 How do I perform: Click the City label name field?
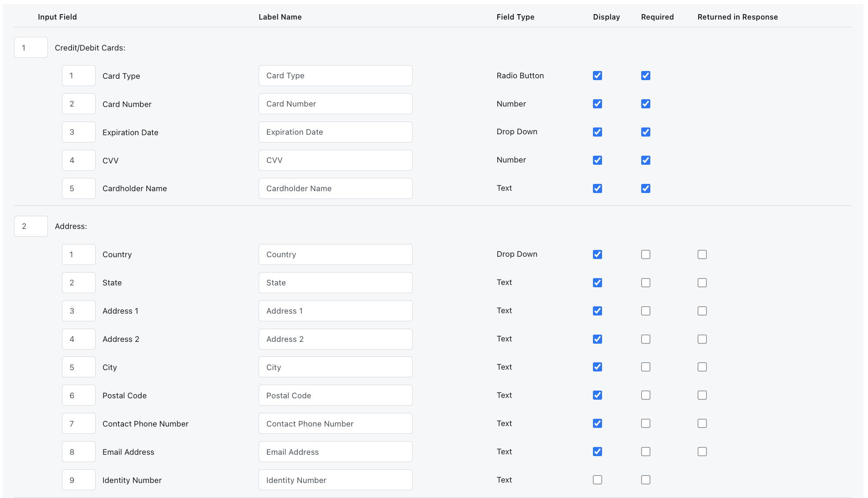tap(336, 367)
